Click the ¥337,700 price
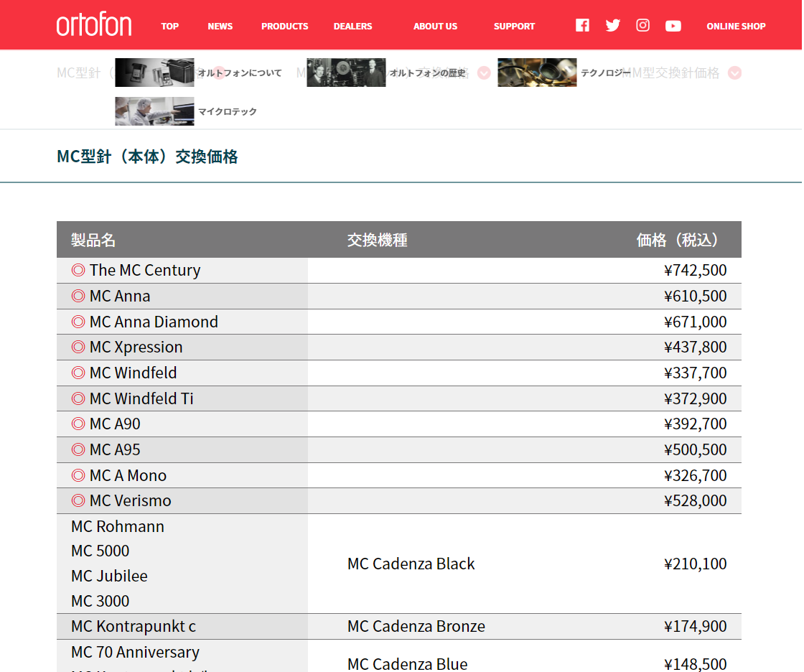The width and height of the screenshot is (804, 672). click(x=696, y=373)
